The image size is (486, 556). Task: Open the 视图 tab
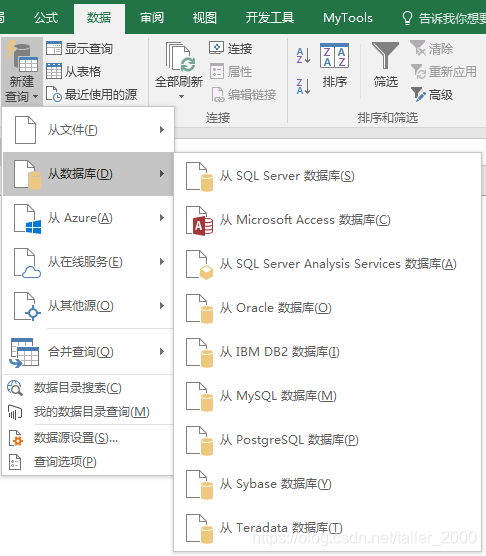[205, 17]
